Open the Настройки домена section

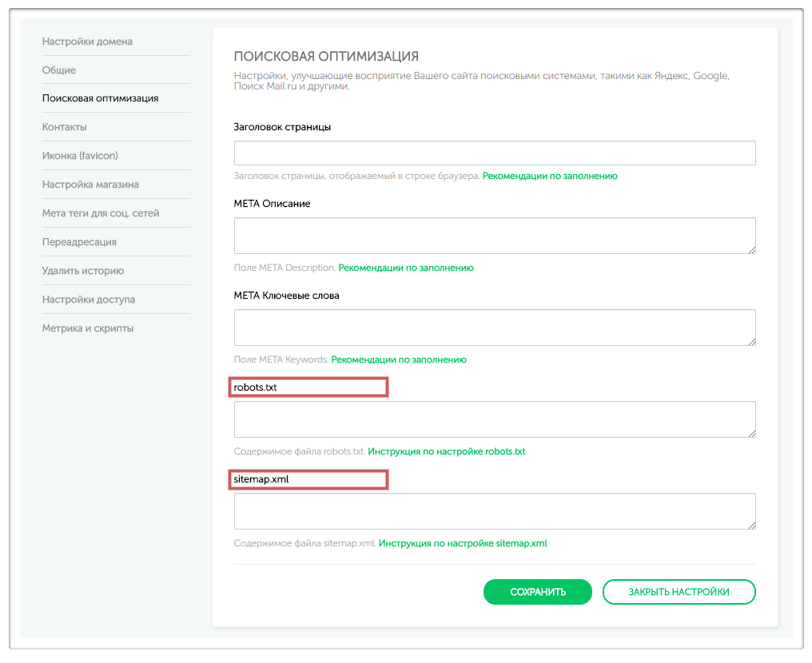click(87, 42)
